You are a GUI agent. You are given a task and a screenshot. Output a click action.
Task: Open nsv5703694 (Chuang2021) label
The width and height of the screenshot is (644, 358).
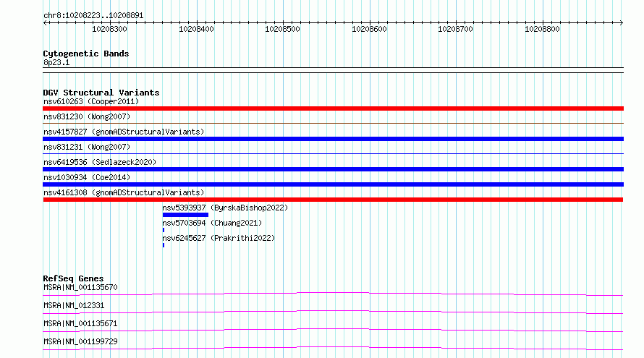pos(212,223)
